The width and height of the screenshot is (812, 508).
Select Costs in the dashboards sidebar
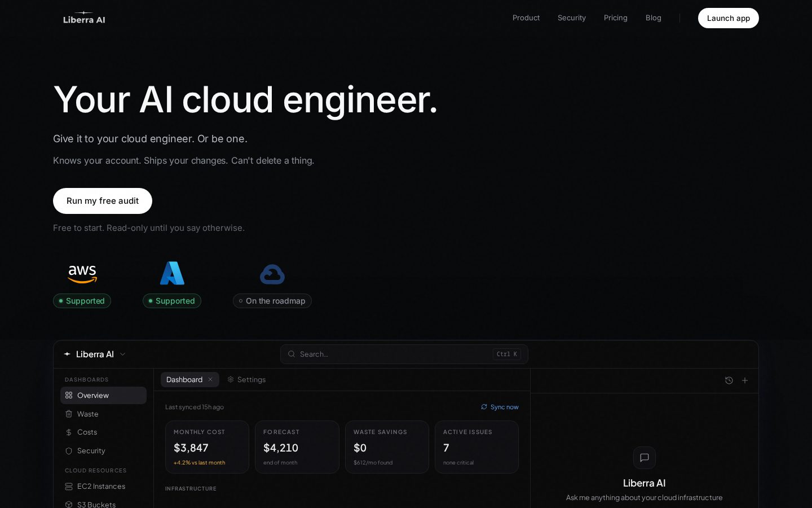pos(103,432)
